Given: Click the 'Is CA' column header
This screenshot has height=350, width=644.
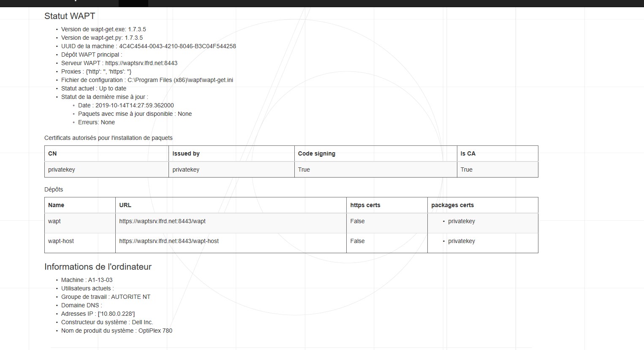Looking at the screenshot, I should click(468, 153).
